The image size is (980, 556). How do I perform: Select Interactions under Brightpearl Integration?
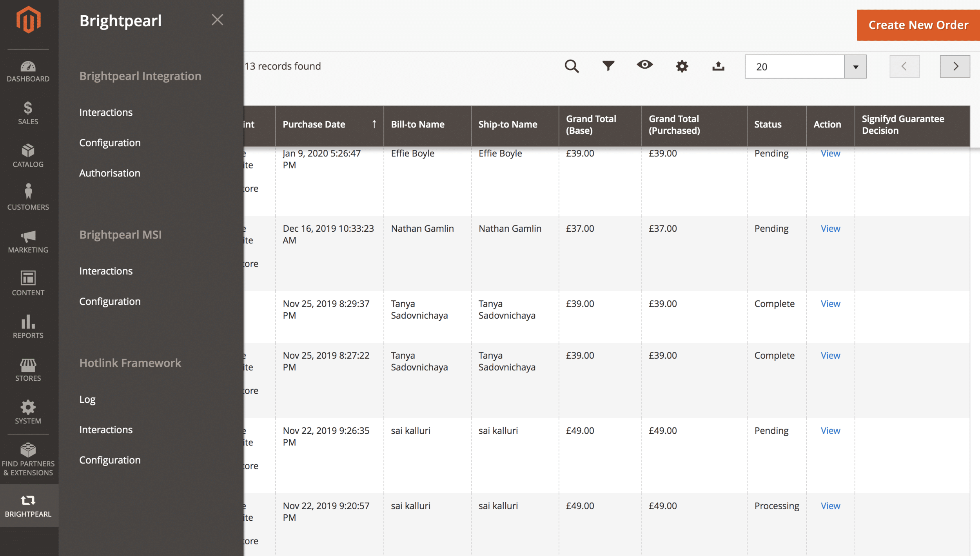coord(106,112)
